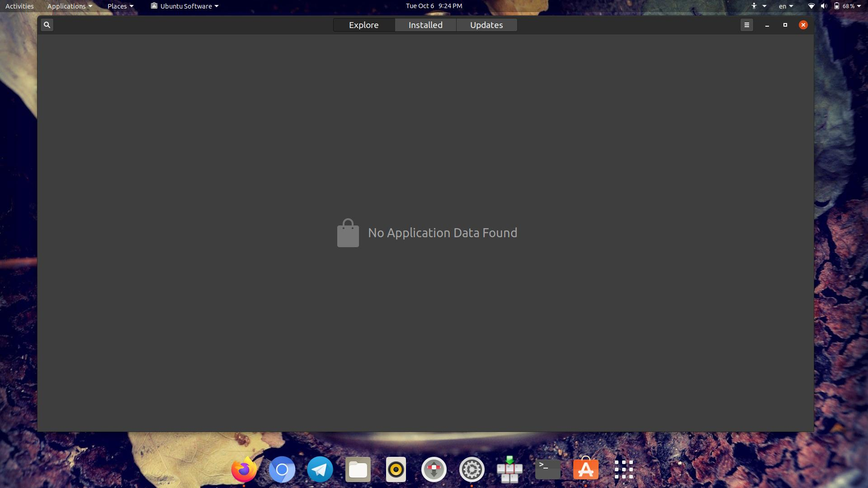Switch to the Installed tab
Screen dimensions: 868x488
425,25
